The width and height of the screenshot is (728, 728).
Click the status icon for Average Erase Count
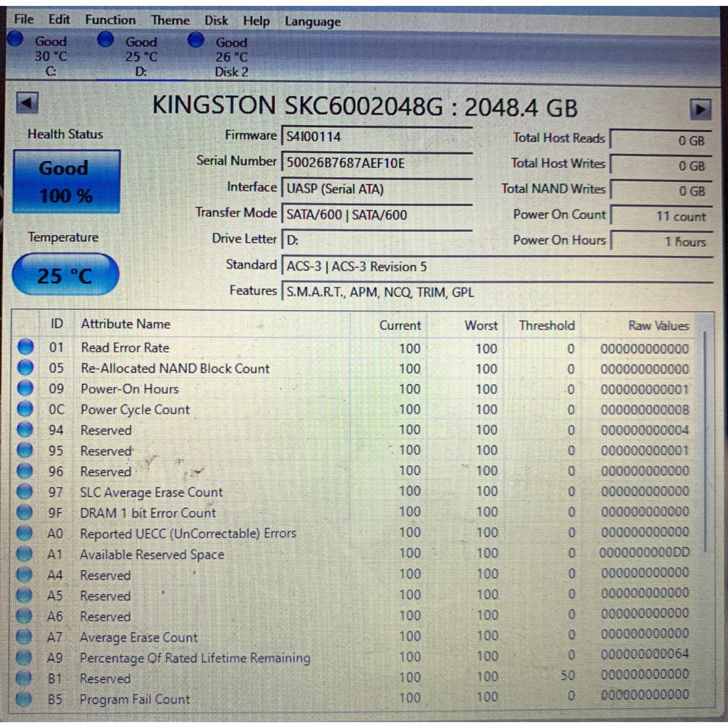[x=24, y=636]
